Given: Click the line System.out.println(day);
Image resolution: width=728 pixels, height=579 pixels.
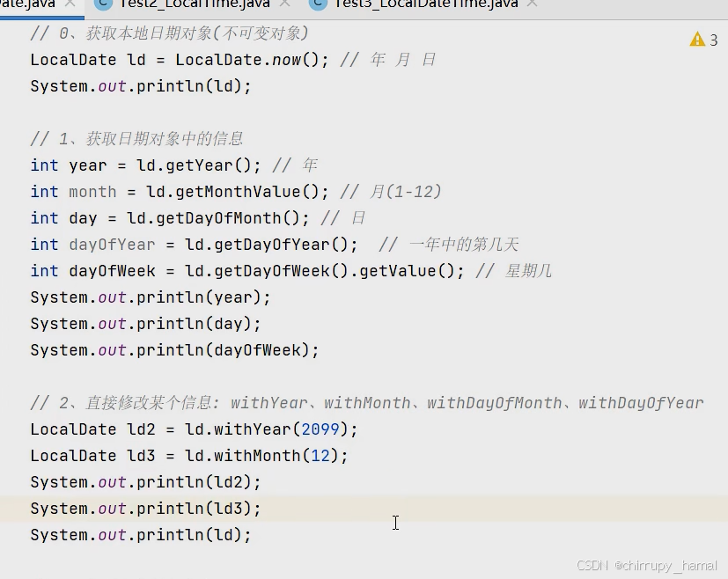Looking at the screenshot, I should click(x=146, y=324).
